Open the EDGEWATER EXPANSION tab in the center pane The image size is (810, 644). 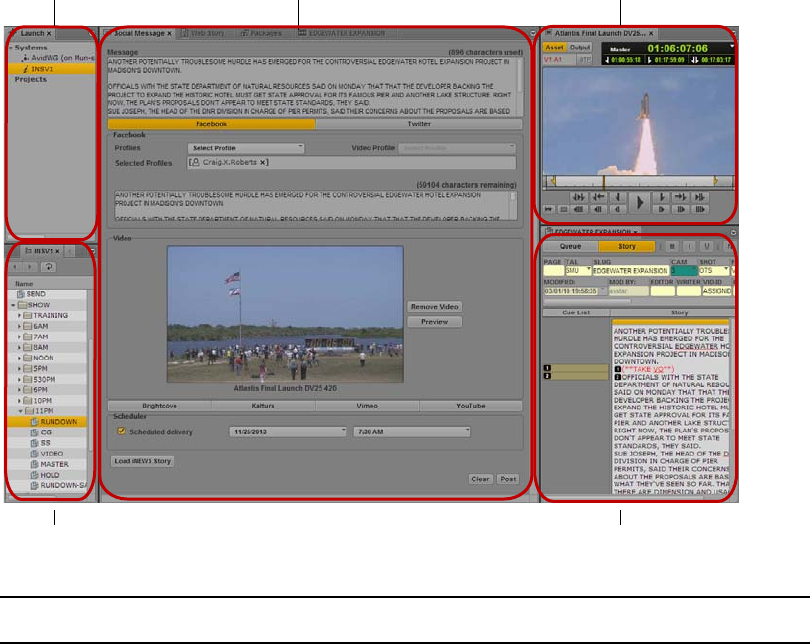point(342,33)
